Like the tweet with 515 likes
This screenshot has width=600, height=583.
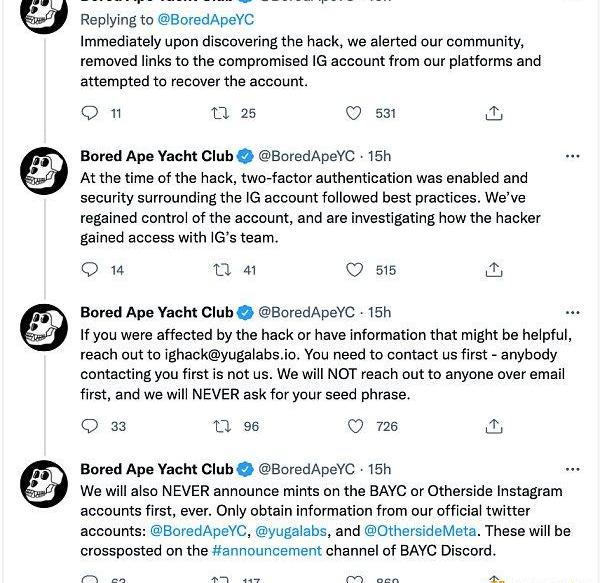click(x=355, y=270)
